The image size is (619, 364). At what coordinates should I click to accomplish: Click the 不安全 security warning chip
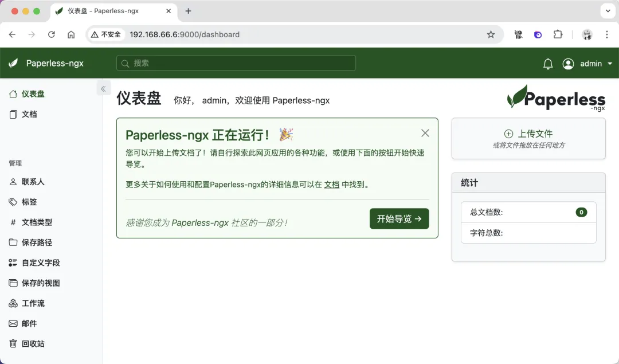pos(106,35)
